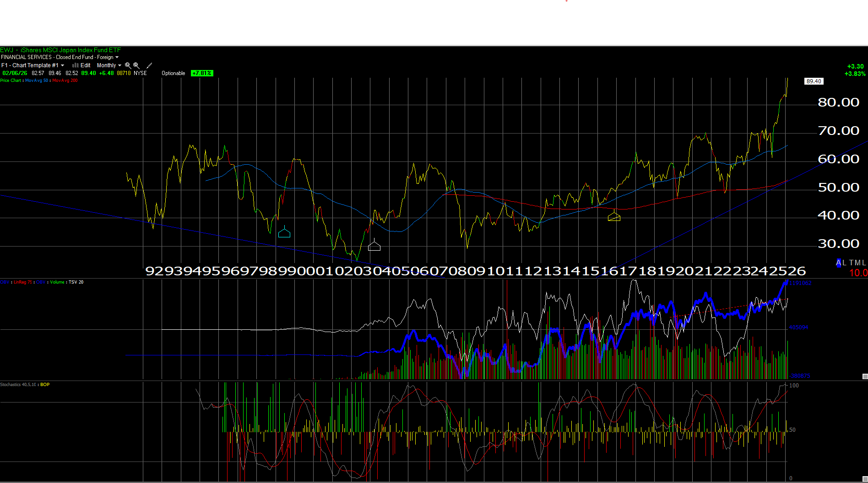
Task: Click the green +7.81% change badge
Action: [202, 73]
